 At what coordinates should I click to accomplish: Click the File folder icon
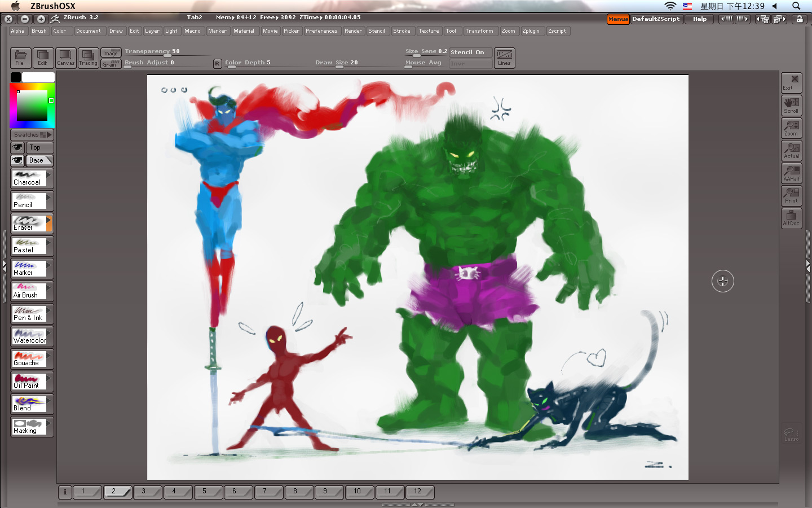(20, 58)
